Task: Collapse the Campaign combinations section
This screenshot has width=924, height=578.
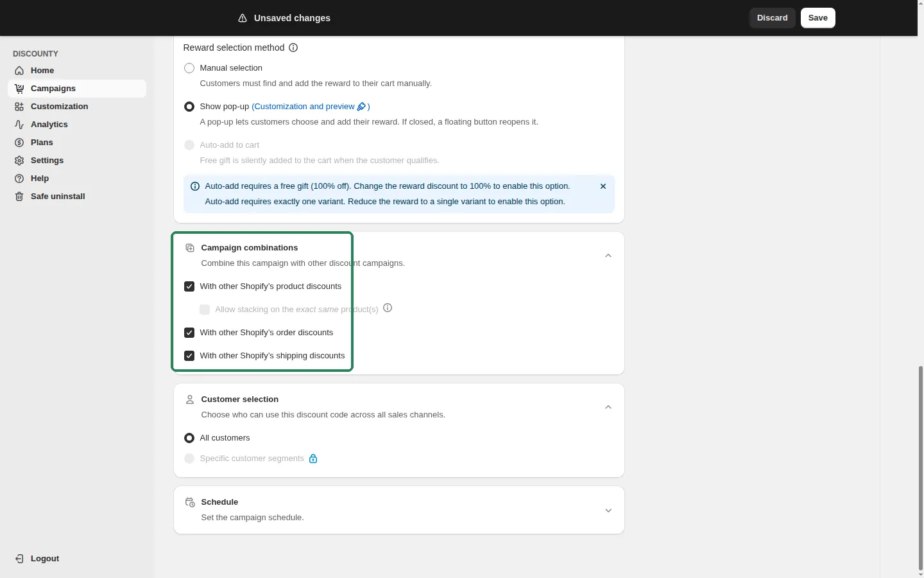Action: (608, 256)
